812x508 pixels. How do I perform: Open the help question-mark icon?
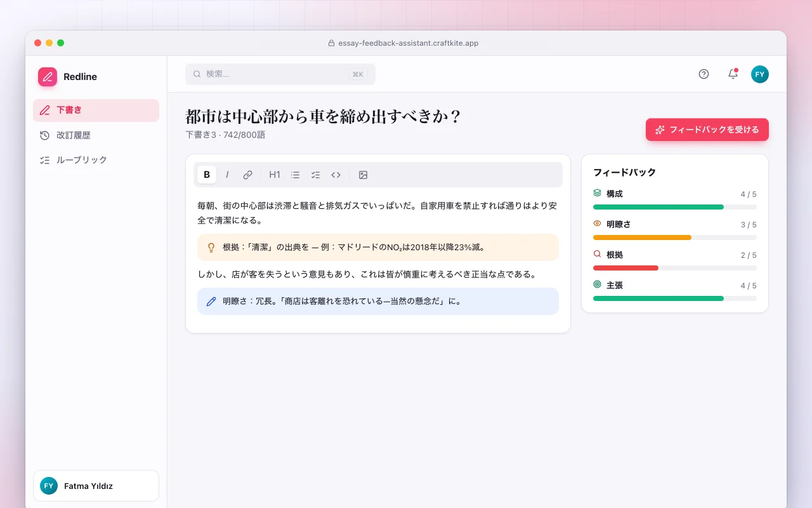(704, 74)
